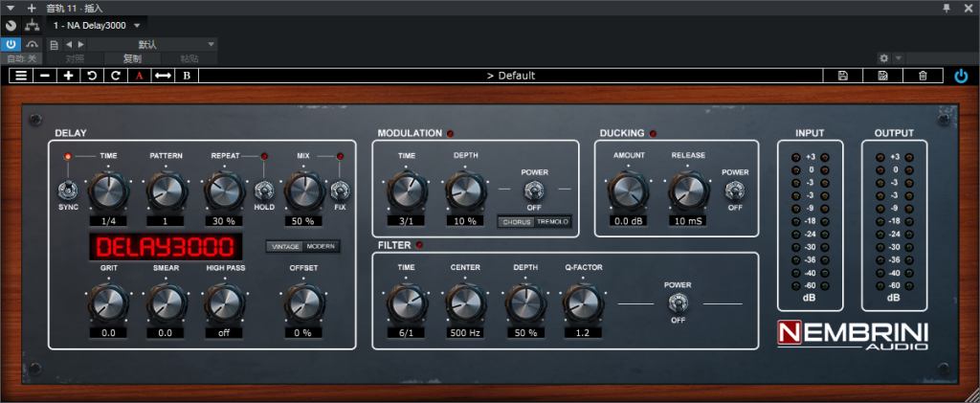Toggle the MIX FIX switch
980x403 pixels.
point(340,190)
